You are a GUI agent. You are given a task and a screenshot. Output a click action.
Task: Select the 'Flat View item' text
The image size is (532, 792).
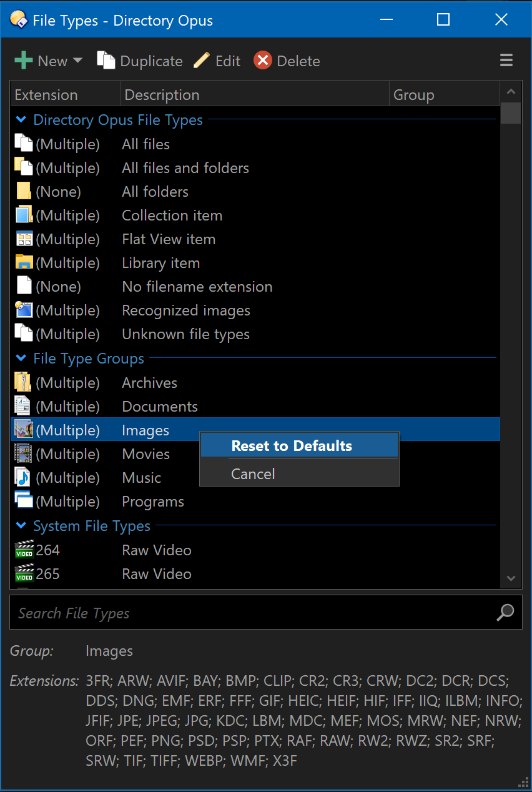click(x=169, y=239)
